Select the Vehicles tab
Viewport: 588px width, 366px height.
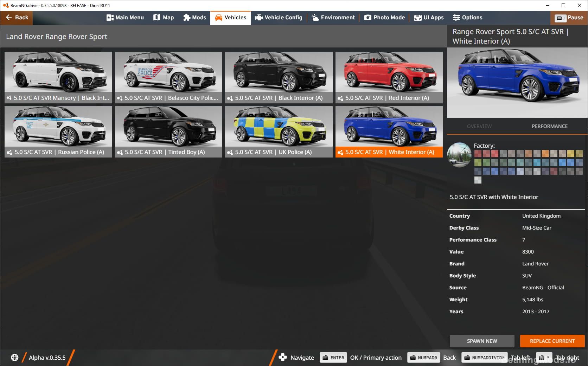tap(230, 18)
